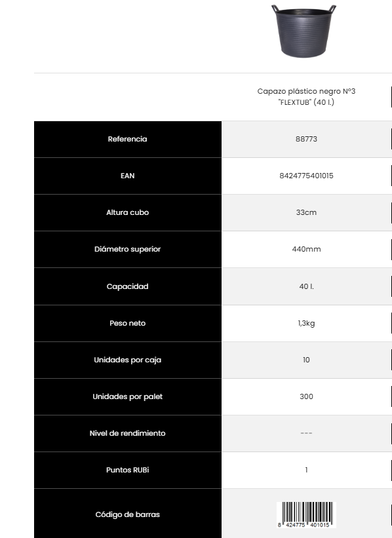This screenshot has width=392, height=538.
Task: Select the Peso neto label
Action: pyautogui.click(x=128, y=323)
